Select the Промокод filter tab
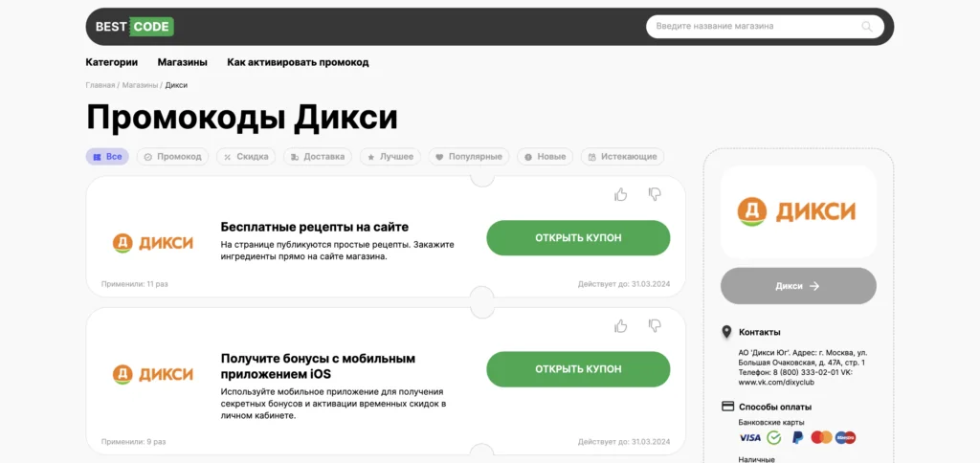The height and width of the screenshot is (463, 980). [173, 157]
